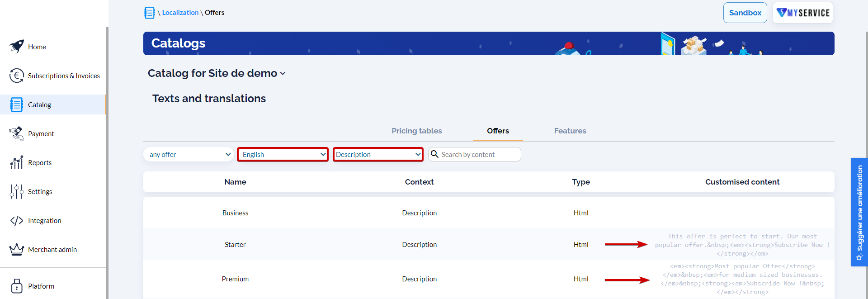Click the Offers breadcrumb text
This screenshot has width=868, height=299.
[x=214, y=13]
